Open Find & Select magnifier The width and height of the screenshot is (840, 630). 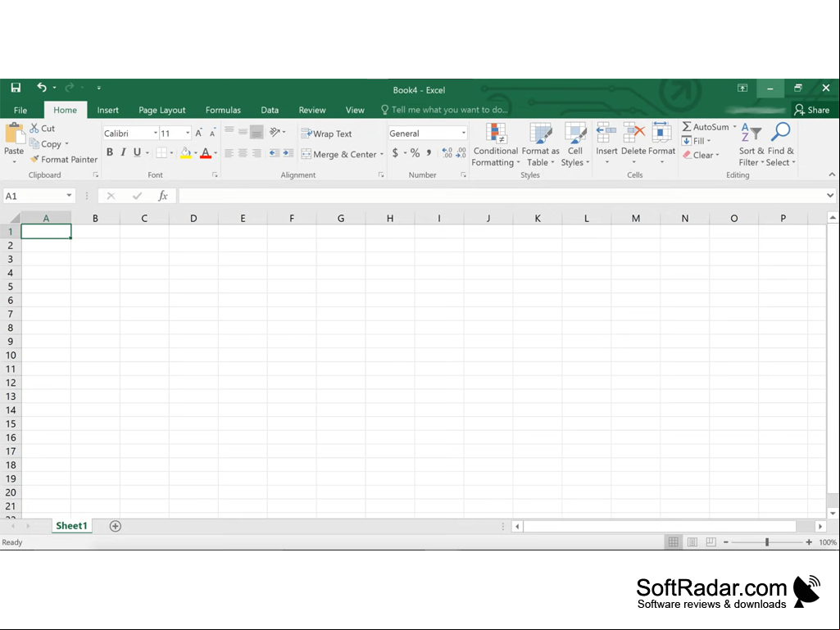click(780, 145)
